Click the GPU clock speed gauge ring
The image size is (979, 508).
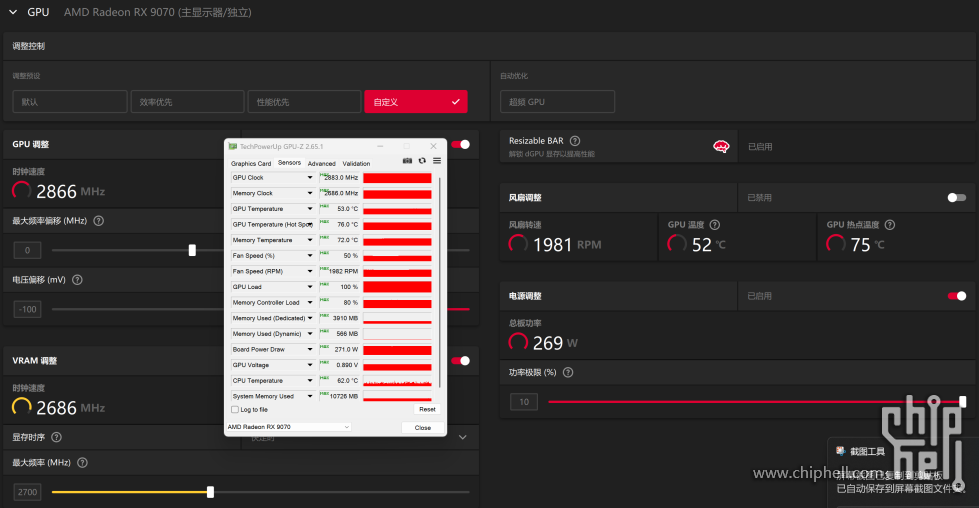pos(22,191)
